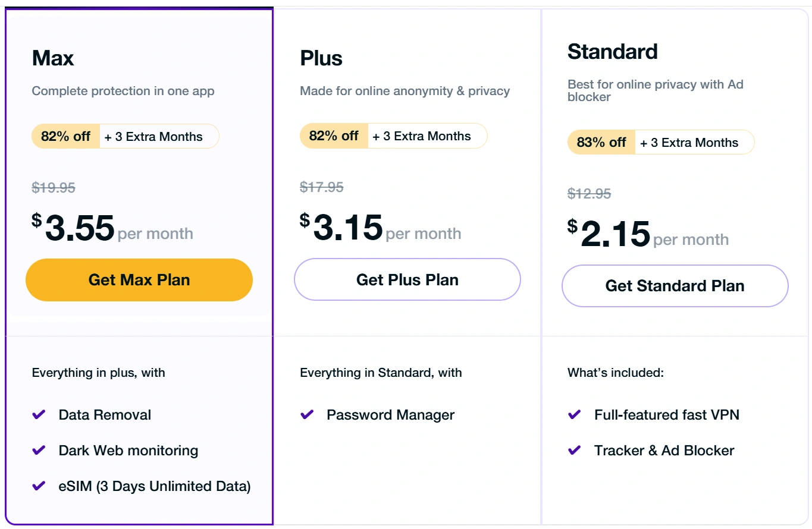Screen dimensions: 812x529
Task: Click the Tracker & Ad Blocker checkmark
Action: pyautogui.click(x=575, y=451)
